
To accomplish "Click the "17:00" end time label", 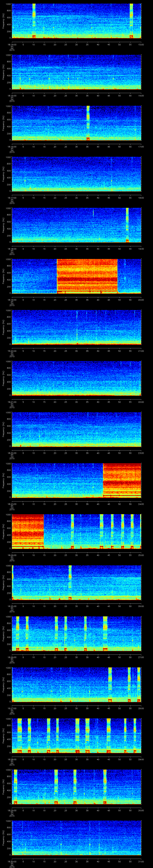I will (x=141, y=147).
